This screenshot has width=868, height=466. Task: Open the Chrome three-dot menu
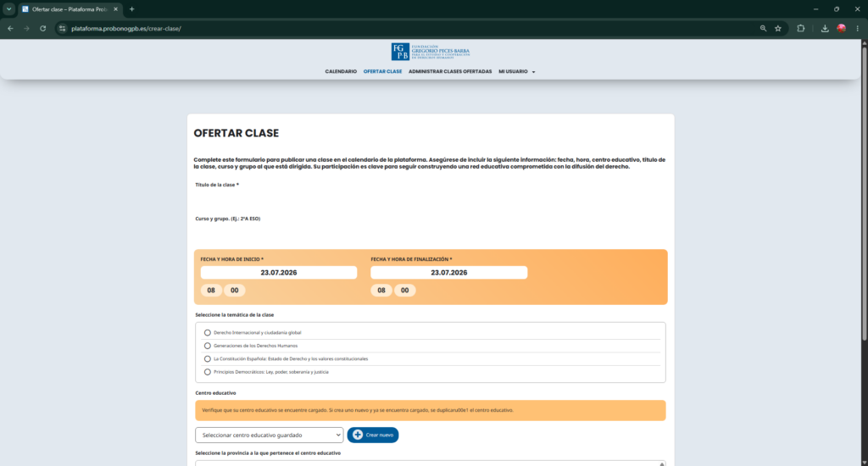(x=858, y=28)
